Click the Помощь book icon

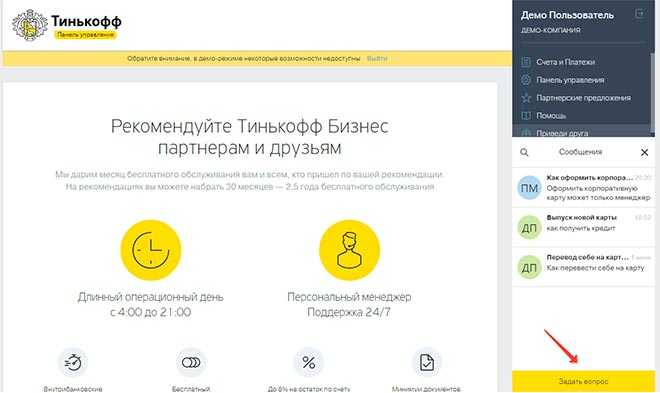tap(526, 115)
